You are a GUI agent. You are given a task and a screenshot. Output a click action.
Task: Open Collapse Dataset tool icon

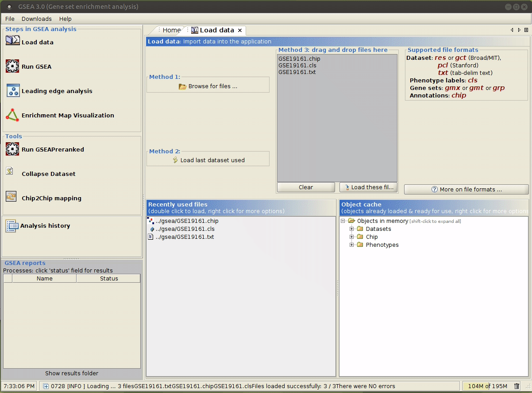tap(10, 171)
